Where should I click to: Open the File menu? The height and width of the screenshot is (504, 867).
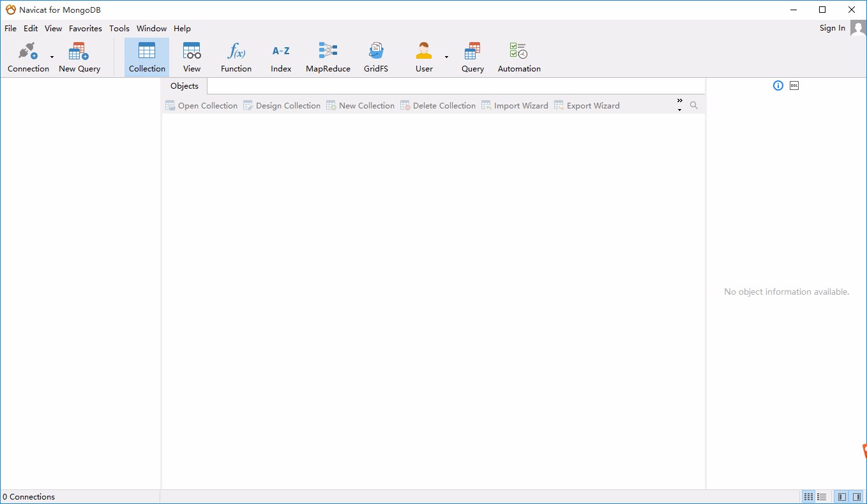[10, 29]
